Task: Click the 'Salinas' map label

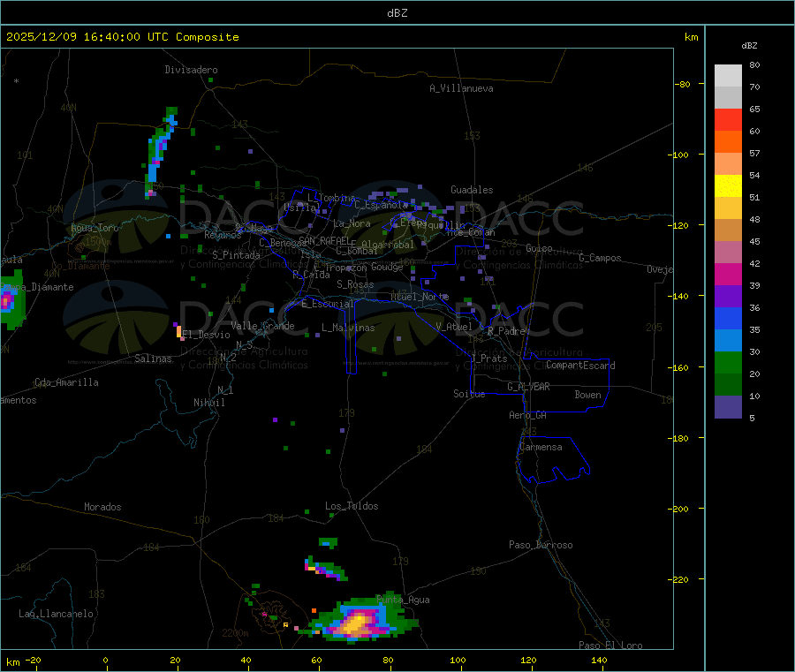Action: click(x=153, y=359)
